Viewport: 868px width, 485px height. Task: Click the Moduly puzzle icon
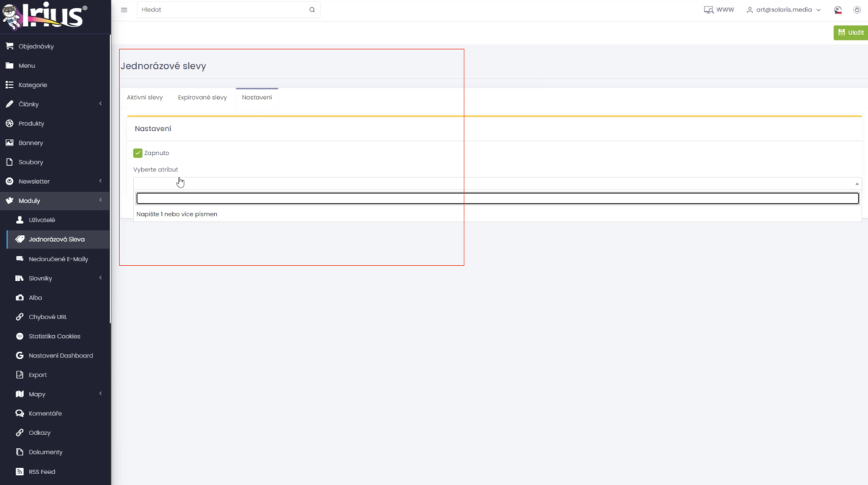[9, 201]
